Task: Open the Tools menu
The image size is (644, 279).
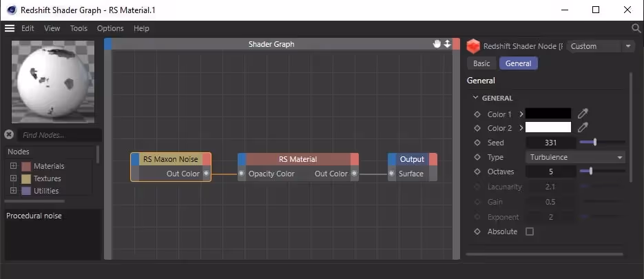Action: pos(79,28)
